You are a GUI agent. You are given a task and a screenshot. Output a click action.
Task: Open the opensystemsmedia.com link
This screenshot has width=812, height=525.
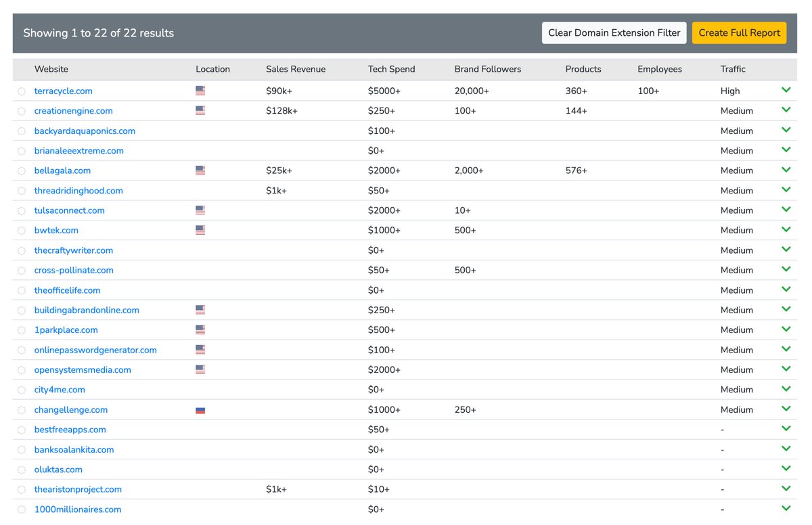[x=83, y=369]
